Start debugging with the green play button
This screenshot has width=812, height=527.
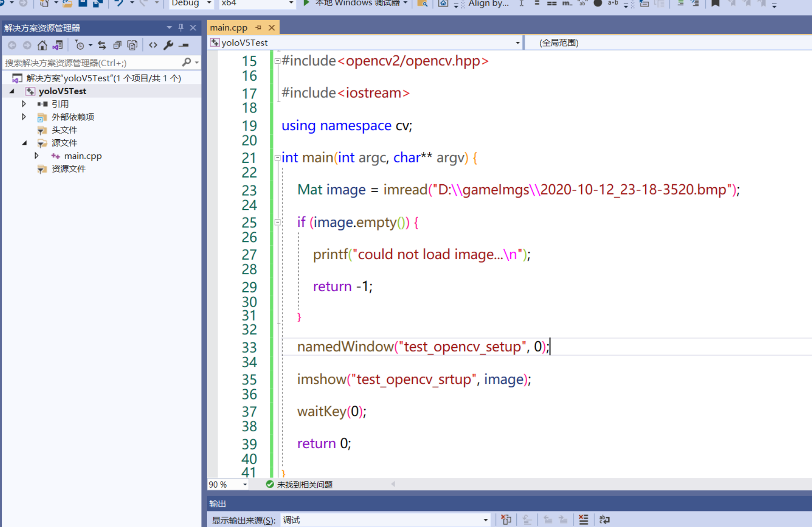(306, 3)
